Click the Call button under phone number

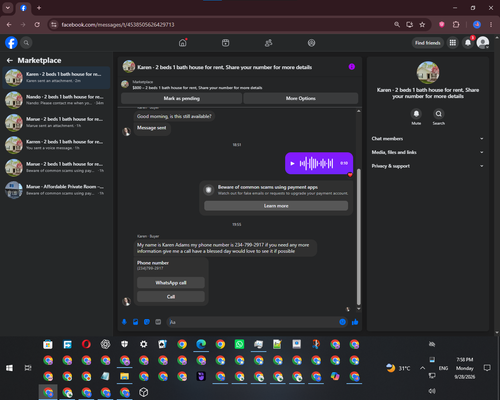click(x=171, y=297)
